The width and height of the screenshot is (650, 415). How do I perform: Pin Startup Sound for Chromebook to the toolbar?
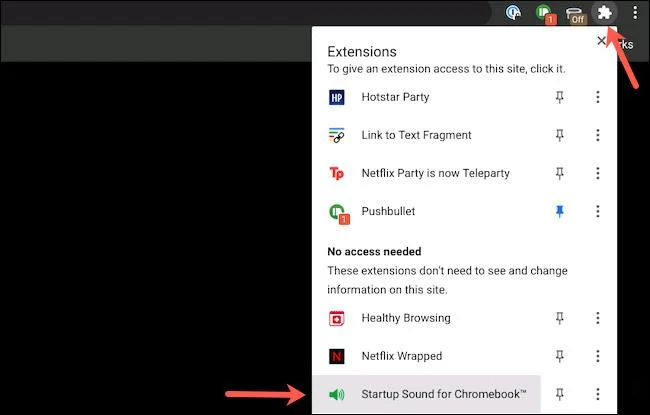(x=560, y=394)
